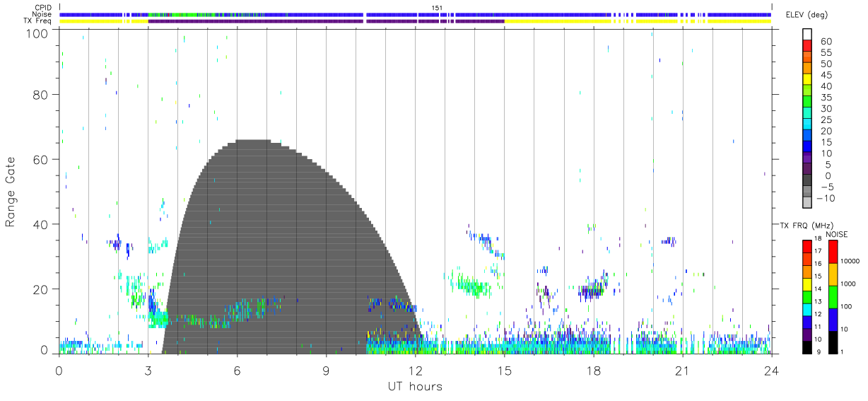Viewport: 868px width, 401px height.
Task: Click the '80' tick on Range Gate axis
Action: (x=41, y=94)
